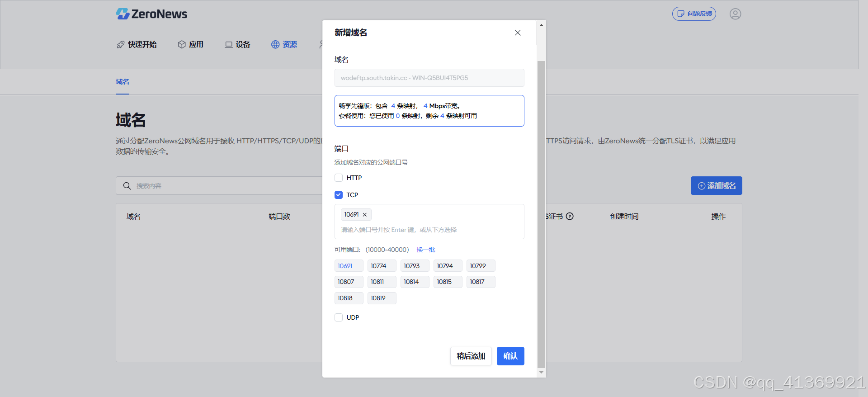The width and height of the screenshot is (868, 397).
Task: Enable the HTTP checkbox
Action: (339, 178)
